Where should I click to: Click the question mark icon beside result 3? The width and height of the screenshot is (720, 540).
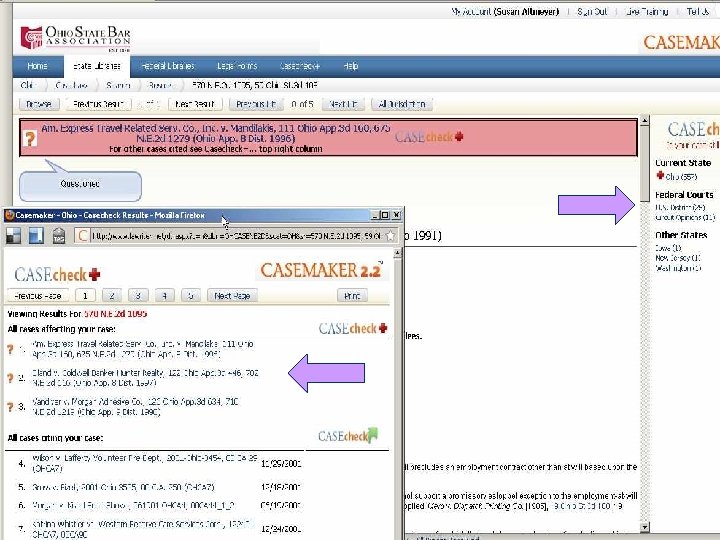11,406
